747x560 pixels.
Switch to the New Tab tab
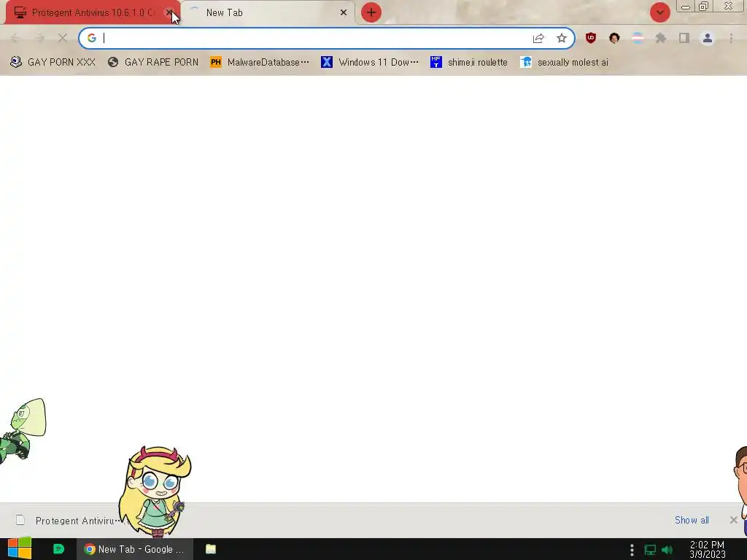coord(268,12)
